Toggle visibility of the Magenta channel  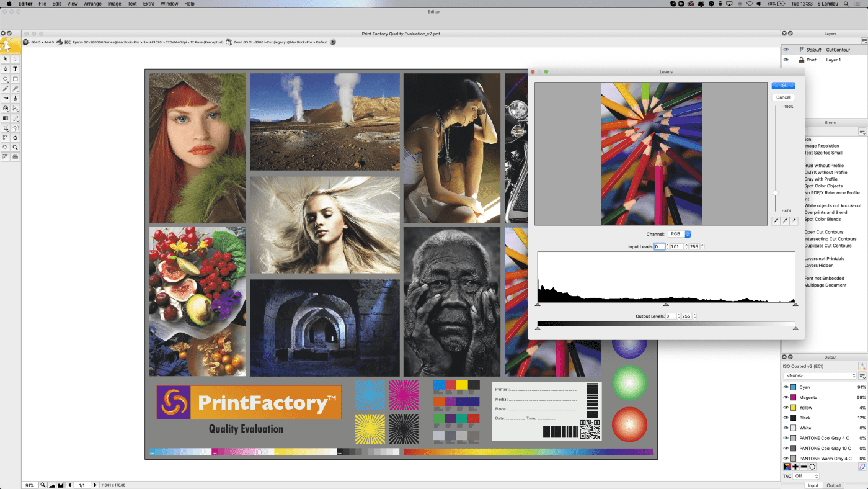[x=786, y=397]
